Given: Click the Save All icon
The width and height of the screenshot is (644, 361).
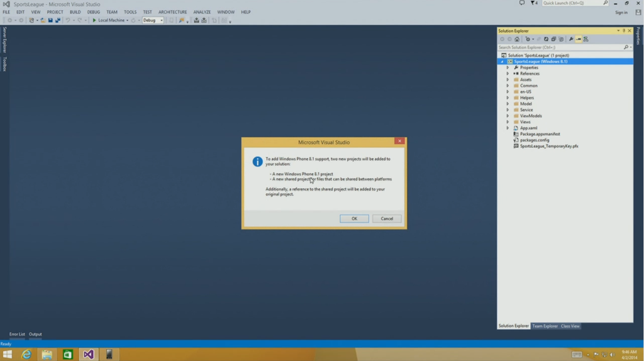Looking at the screenshot, I should point(57,20).
